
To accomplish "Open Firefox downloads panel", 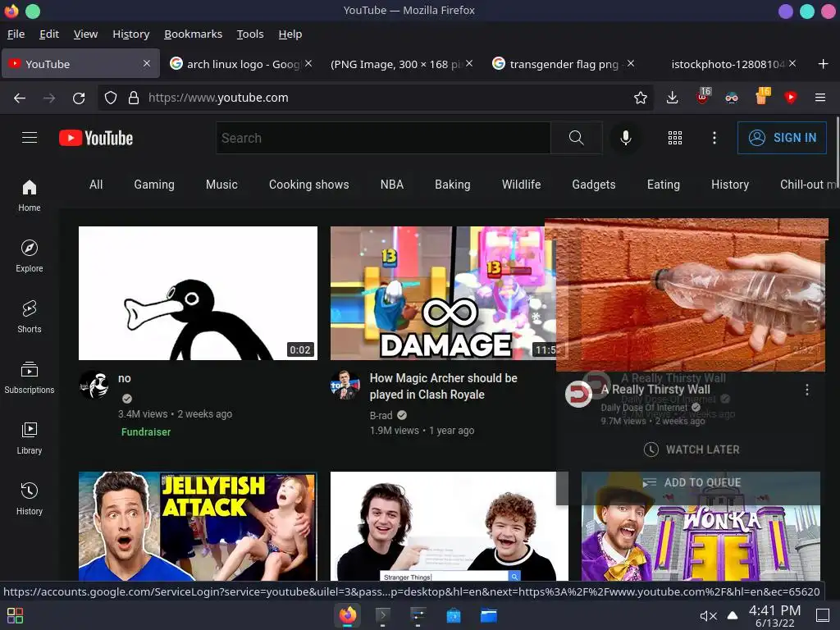I will click(x=672, y=98).
